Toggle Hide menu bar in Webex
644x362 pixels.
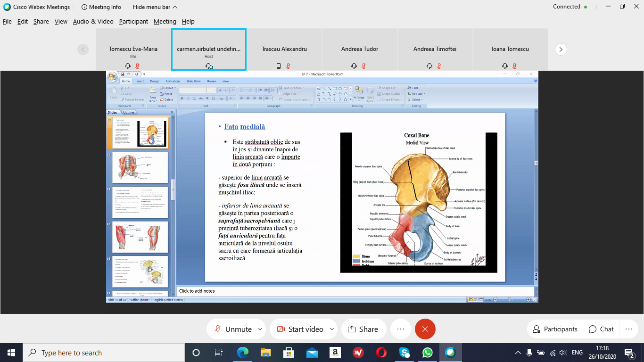click(x=155, y=7)
